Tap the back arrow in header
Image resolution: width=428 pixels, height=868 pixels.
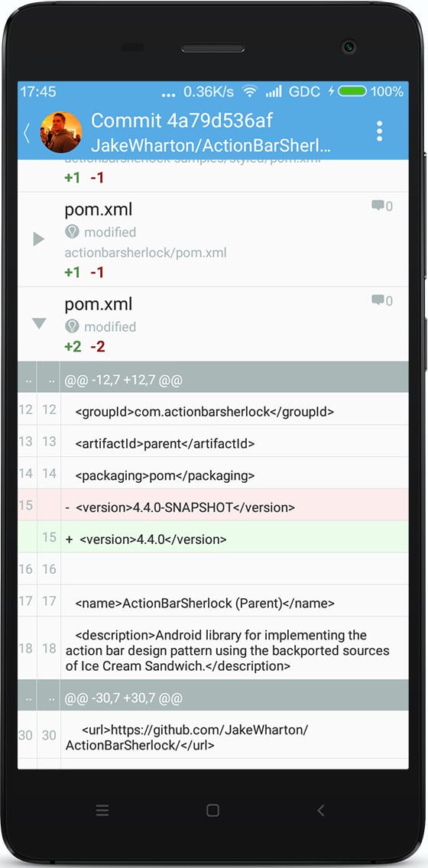coord(26,132)
